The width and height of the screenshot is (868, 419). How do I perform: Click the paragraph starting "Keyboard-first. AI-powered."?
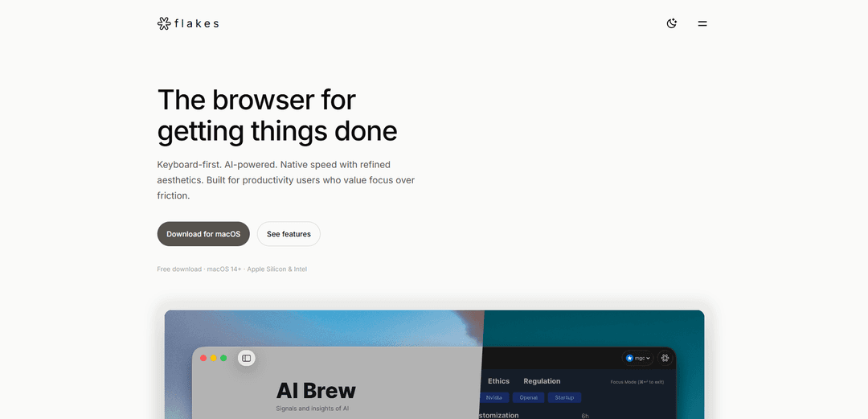pos(285,180)
